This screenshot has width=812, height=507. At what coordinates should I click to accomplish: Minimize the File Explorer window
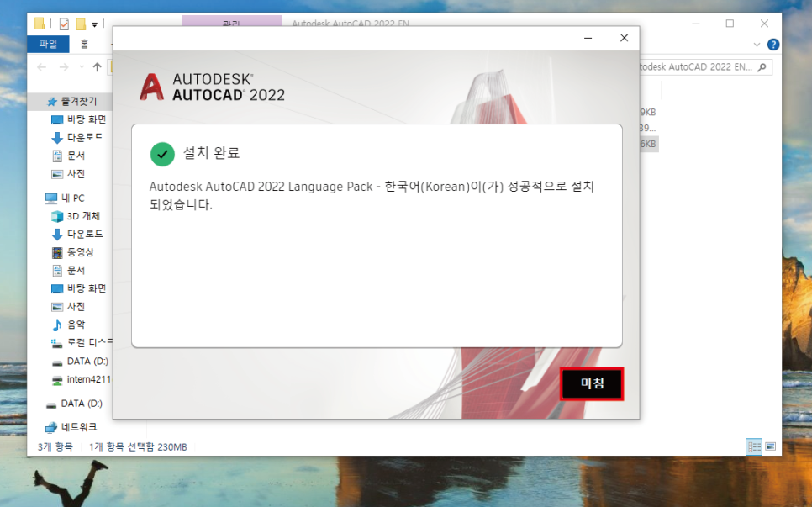click(695, 24)
